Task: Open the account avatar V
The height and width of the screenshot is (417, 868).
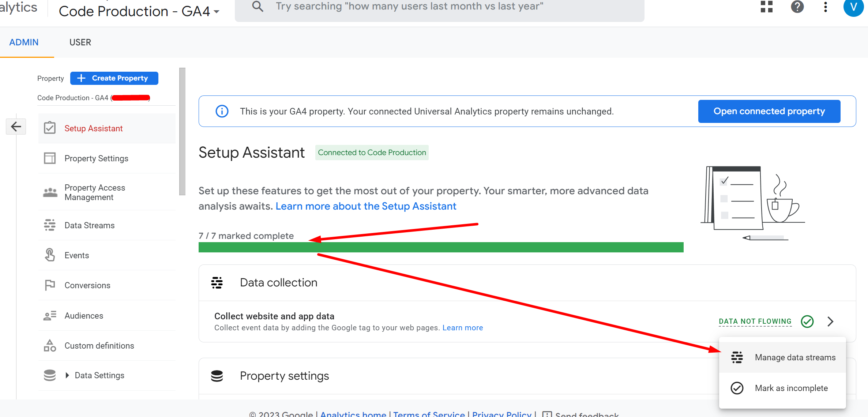Action: [x=853, y=7]
